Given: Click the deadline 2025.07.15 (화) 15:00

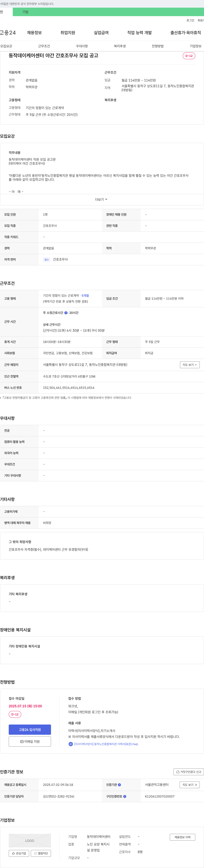Looking at the screenshot, I should [25, 706].
